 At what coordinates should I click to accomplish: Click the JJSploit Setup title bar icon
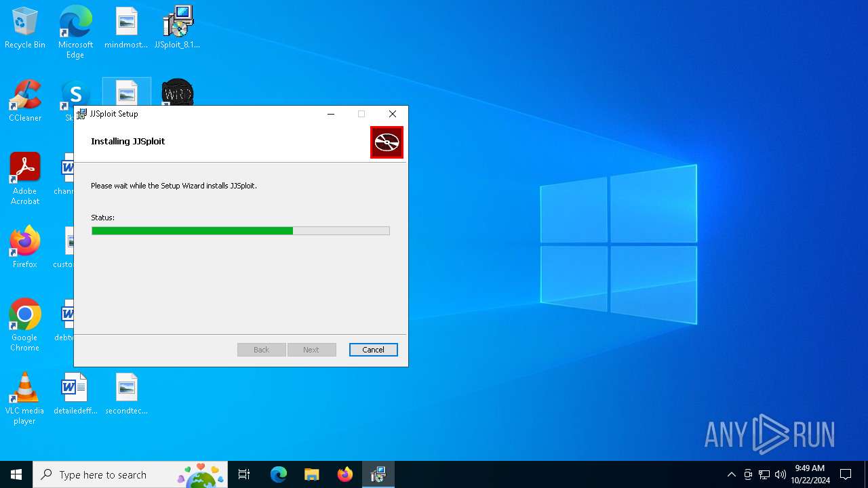(x=82, y=114)
